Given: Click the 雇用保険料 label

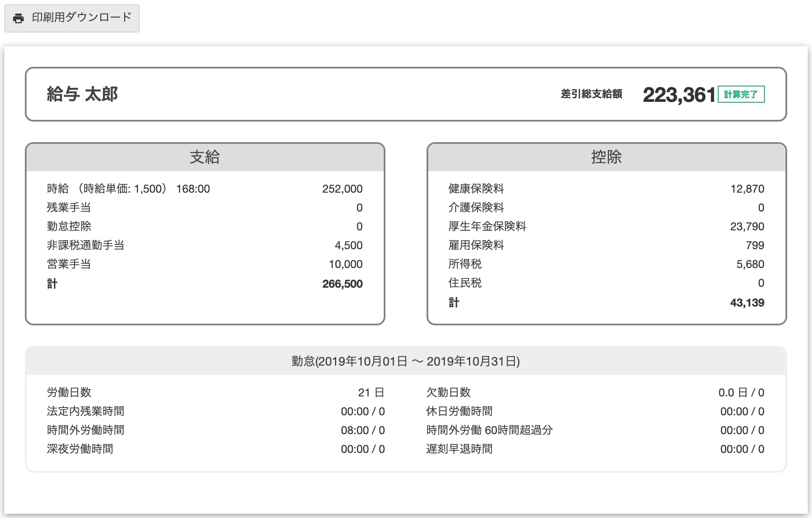Looking at the screenshot, I should click(476, 245).
